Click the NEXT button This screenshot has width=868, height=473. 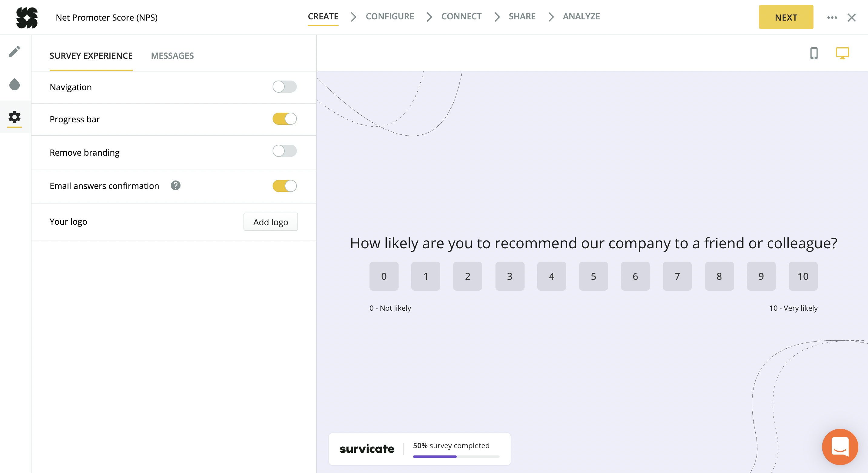[787, 17]
